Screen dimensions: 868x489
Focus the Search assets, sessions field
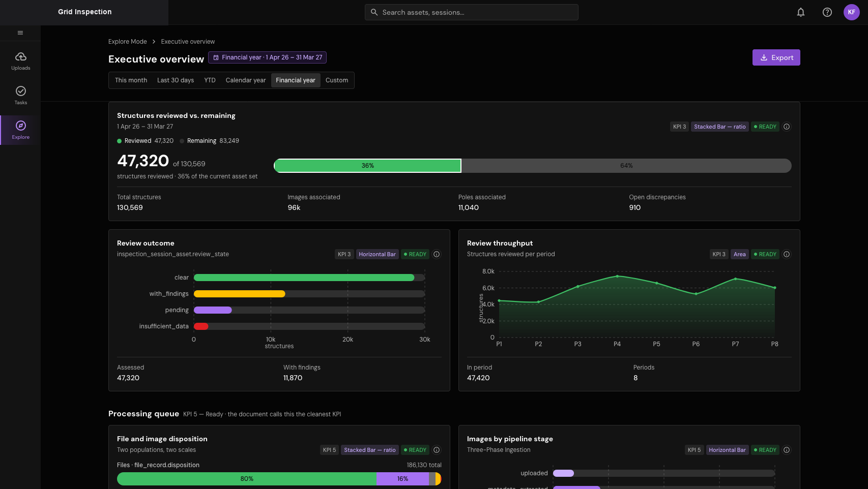click(x=472, y=12)
